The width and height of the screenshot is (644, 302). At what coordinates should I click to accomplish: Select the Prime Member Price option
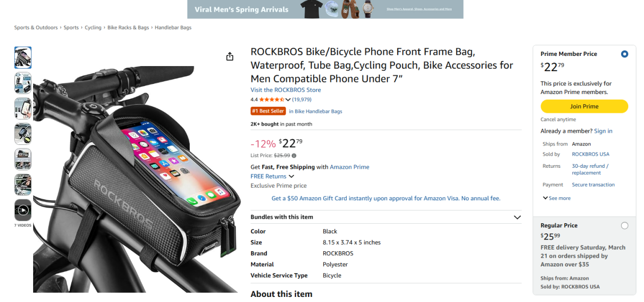[x=624, y=54]
